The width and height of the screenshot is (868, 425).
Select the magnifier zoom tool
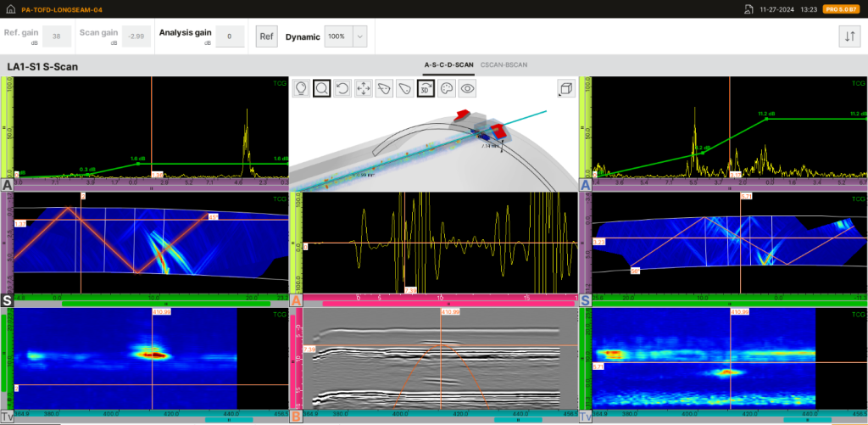point(322,87)
